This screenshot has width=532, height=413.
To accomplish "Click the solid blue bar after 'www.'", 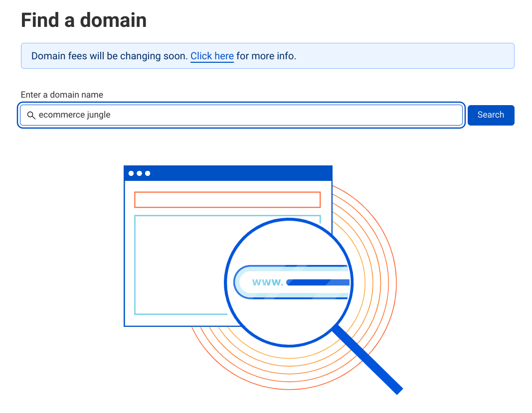I will coord(318,282).
